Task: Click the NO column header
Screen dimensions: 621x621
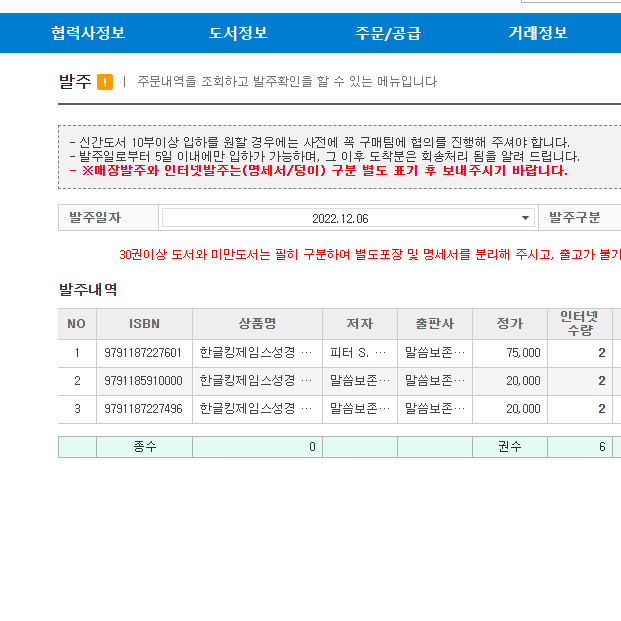Action: (77, 324)
